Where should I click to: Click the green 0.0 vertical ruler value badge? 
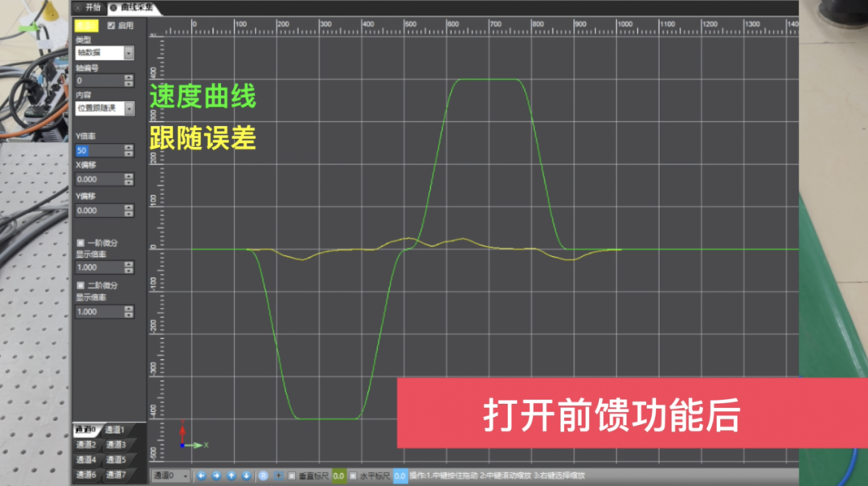(x=339, y=475)
